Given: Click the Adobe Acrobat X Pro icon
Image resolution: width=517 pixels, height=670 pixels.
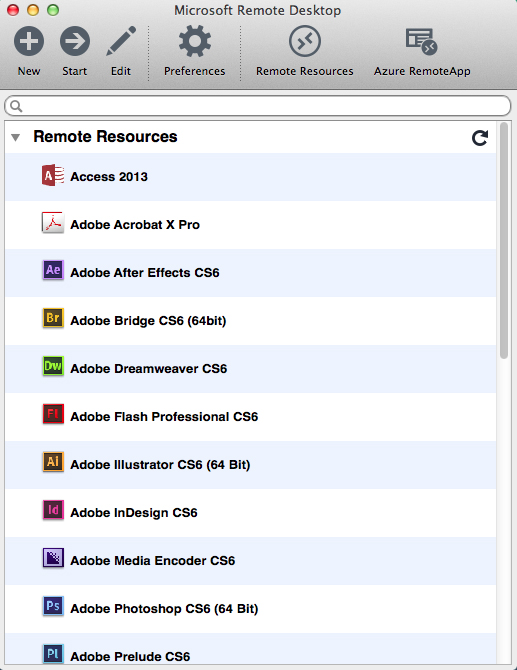Looking at the screenshot, I should [x=53, y=223].
